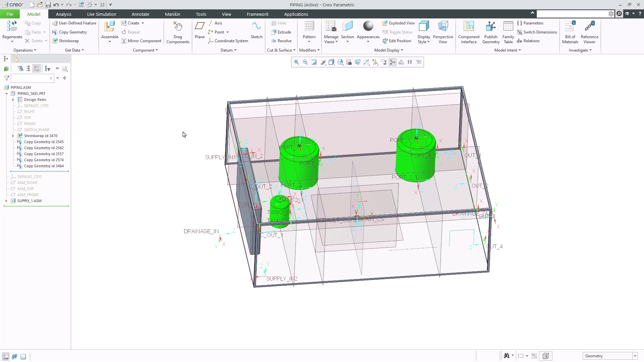Open the Publish Geometry tool
The height and width of the screenshot is (362, 644).
(491, 32)
